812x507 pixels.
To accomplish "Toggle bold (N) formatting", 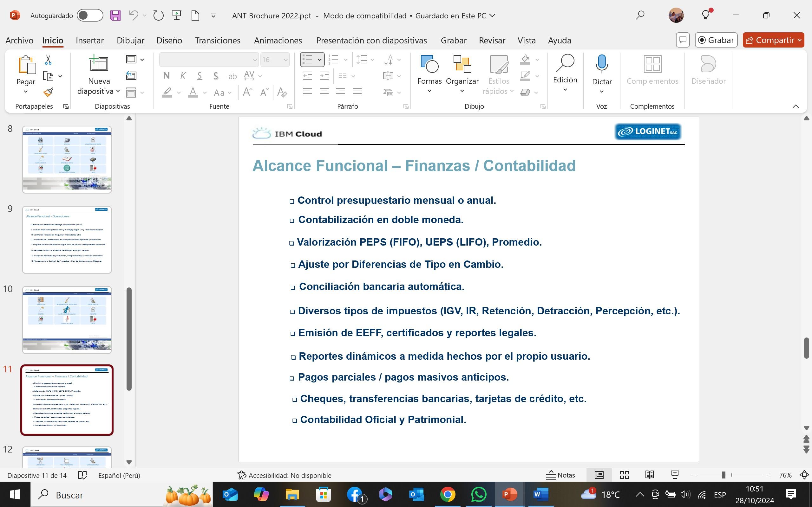I will click(x=166, y=76).
